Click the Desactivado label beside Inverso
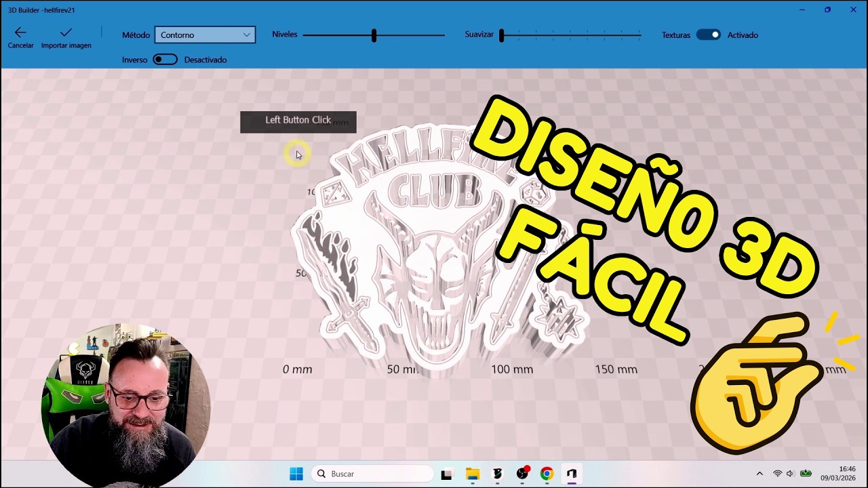 (x=205, y=60)
